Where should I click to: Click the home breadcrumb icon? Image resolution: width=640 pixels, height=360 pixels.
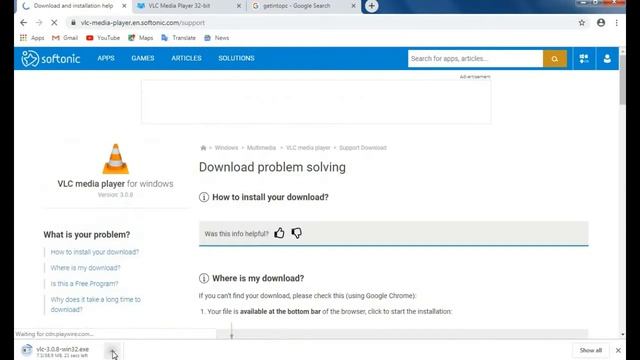click(x=203, y=148)
